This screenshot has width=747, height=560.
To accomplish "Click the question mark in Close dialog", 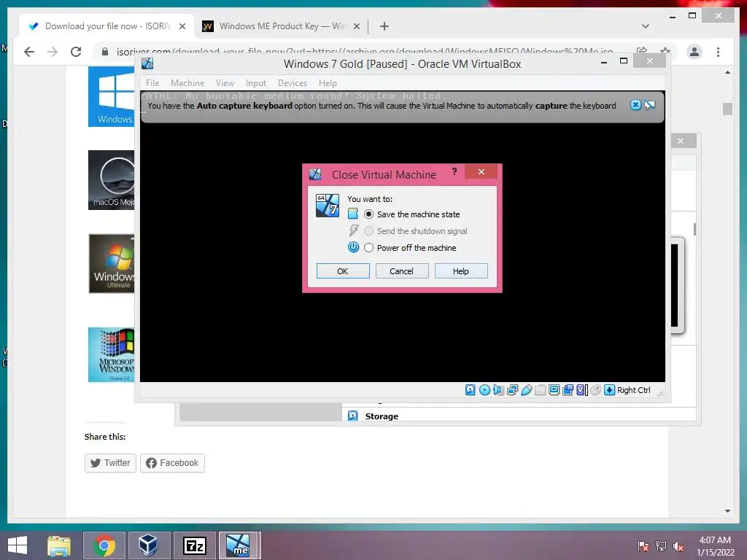I will (x=454, y=171).
